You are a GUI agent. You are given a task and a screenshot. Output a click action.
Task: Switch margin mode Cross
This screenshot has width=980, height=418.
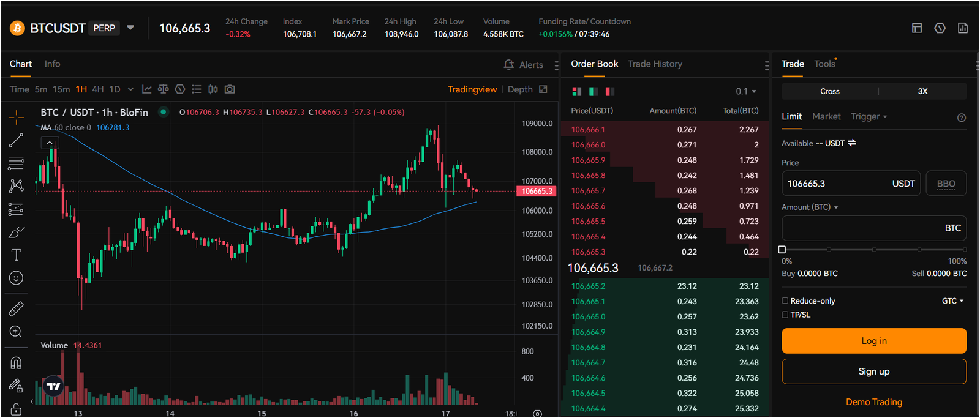(x=830, y=91)
